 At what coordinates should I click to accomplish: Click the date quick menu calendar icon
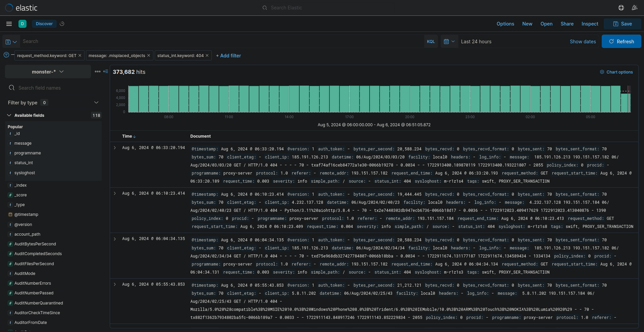click(449, 42)
